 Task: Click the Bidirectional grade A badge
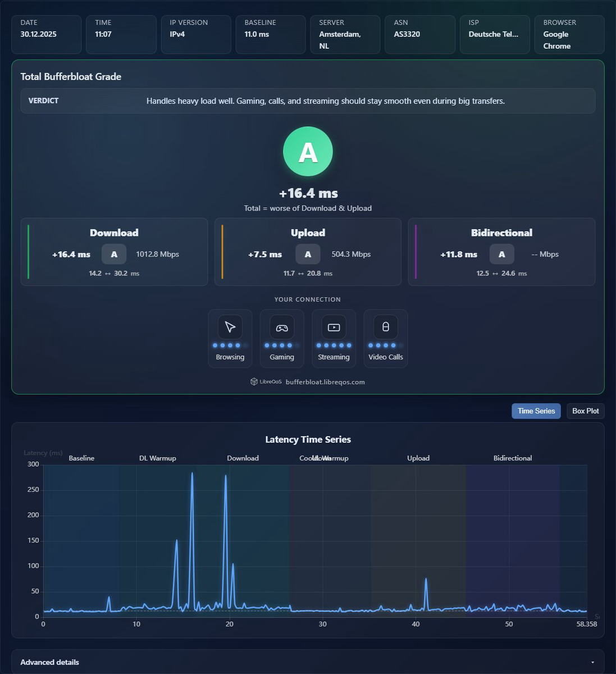click(501, 254)
